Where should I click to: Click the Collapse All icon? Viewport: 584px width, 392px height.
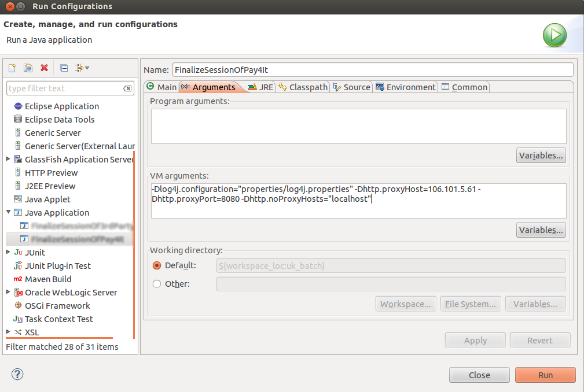[64, 68]
